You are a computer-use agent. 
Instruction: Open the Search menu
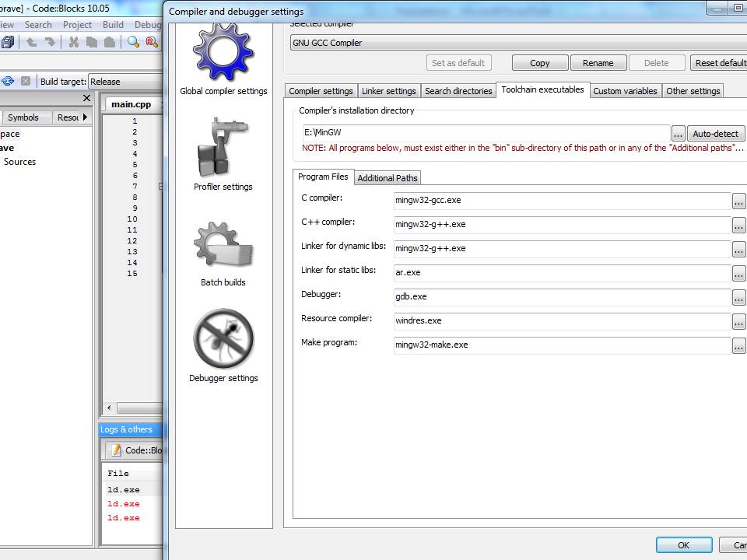click(x=38, y=24)
